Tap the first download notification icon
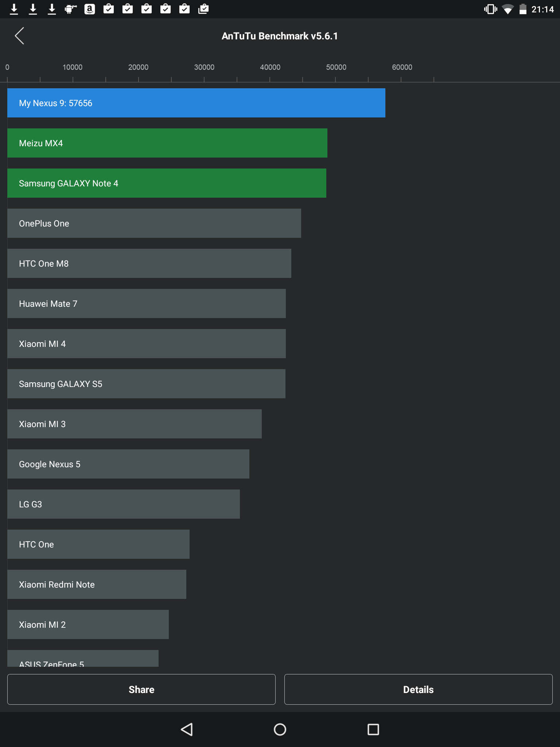The height and width of the screenshot is (747, 560). (x=14, y=9)
